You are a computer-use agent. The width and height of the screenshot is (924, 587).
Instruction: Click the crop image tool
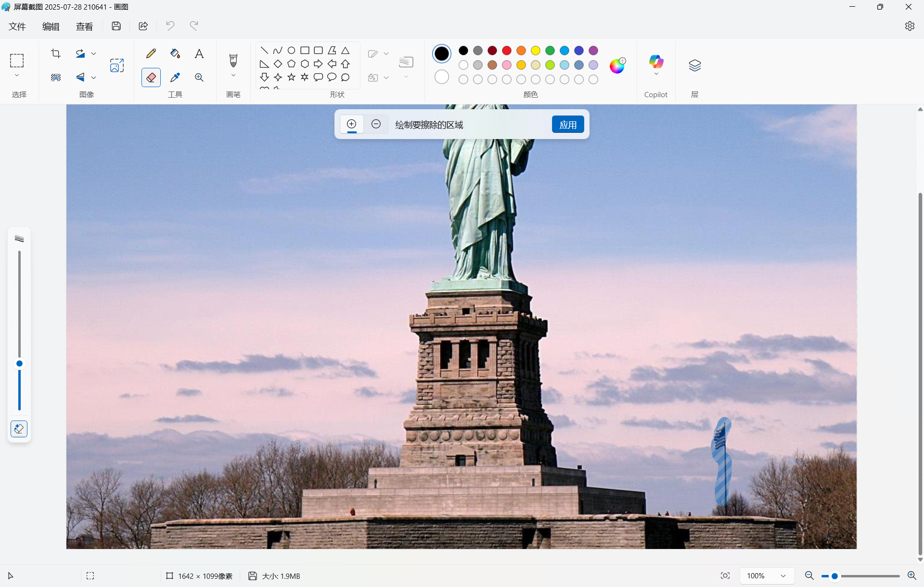[56, 53]
